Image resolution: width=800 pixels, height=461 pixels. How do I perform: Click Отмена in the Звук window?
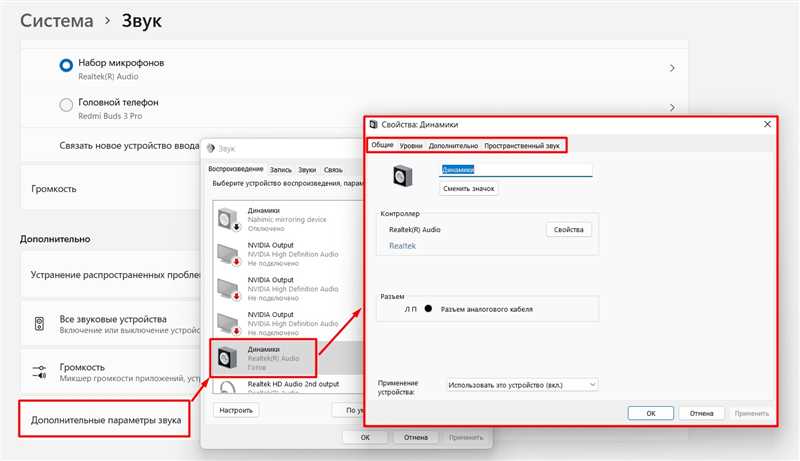416,437
